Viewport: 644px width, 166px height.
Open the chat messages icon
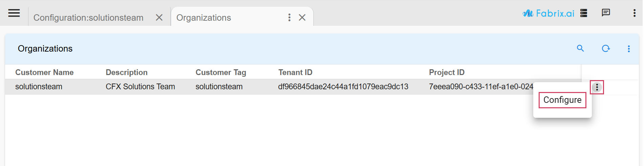pyautogui.click(x=606, y=13)
